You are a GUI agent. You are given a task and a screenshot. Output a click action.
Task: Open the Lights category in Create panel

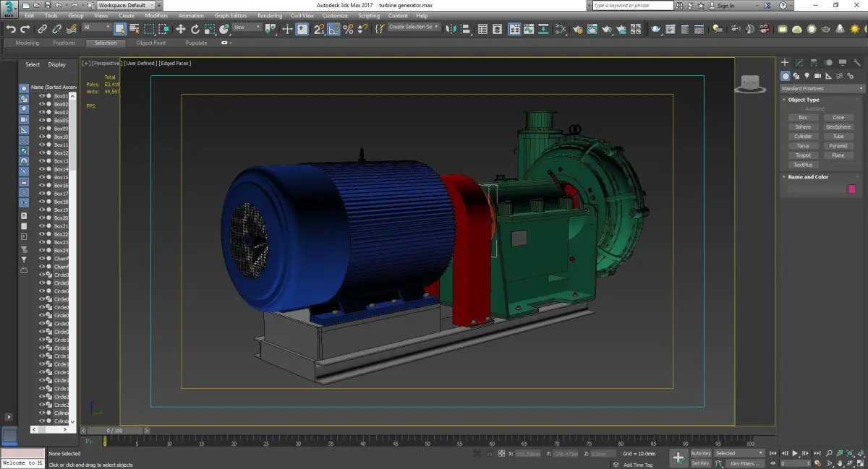tap(807, 76)
